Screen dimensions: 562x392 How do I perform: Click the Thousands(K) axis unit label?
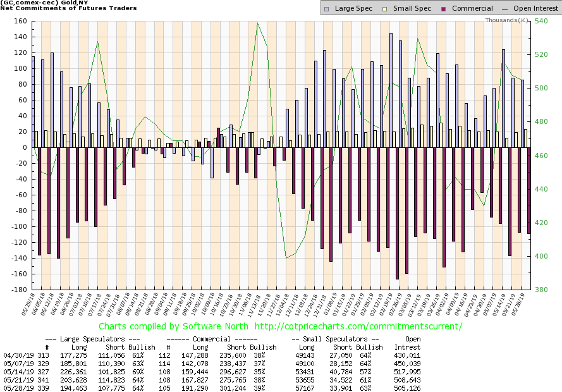[507, 21]
